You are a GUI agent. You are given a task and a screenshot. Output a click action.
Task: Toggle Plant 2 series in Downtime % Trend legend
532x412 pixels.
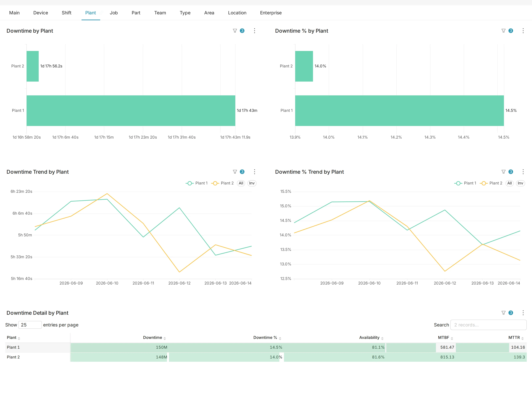click(491, 183)
